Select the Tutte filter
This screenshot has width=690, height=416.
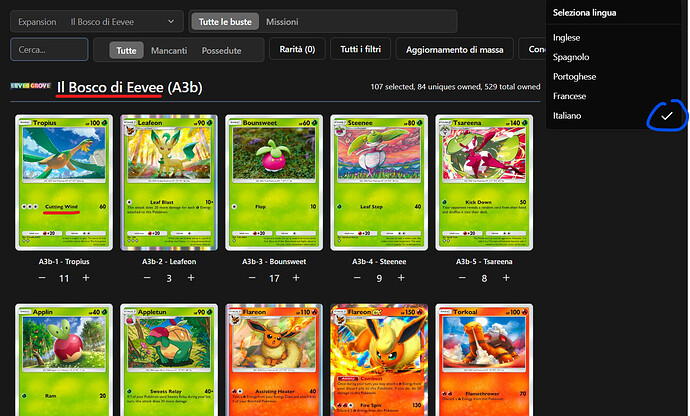click(x=126, y=51)
